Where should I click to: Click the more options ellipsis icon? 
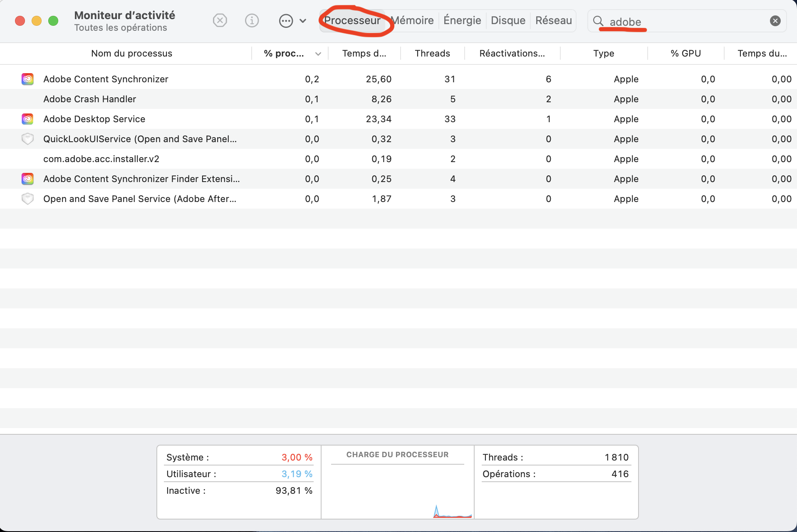[286, 20]
